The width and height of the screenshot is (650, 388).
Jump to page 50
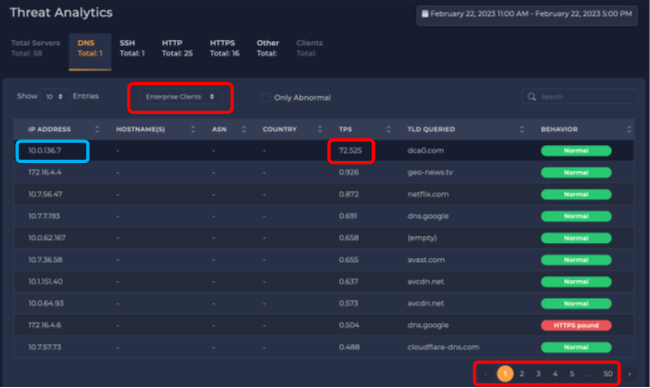coord(608,374)
